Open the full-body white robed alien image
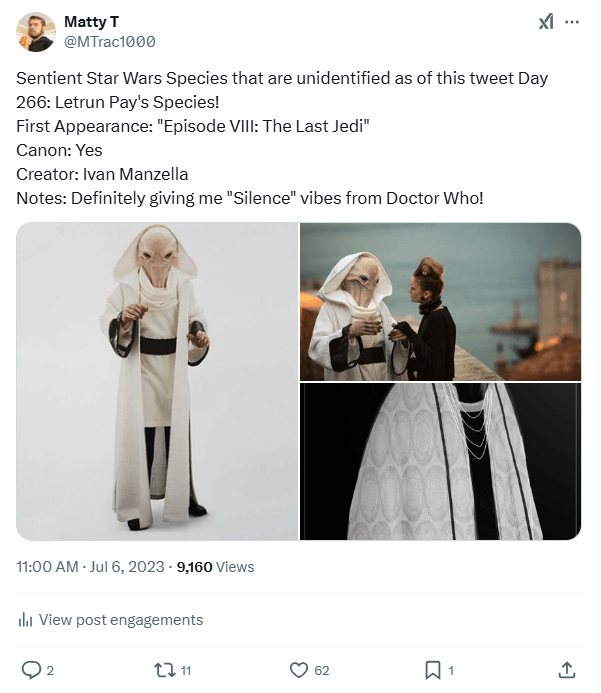The image size is (601, 693). (157, 381)
